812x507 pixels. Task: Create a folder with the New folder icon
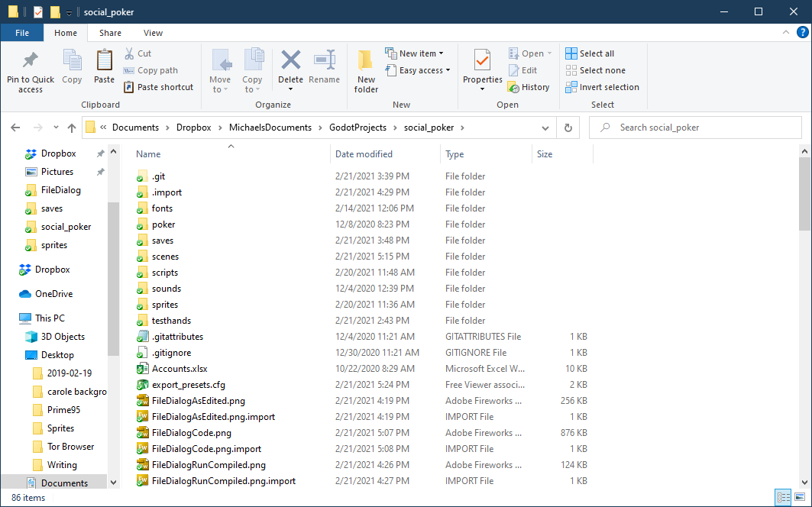click(x=365, y=67)
